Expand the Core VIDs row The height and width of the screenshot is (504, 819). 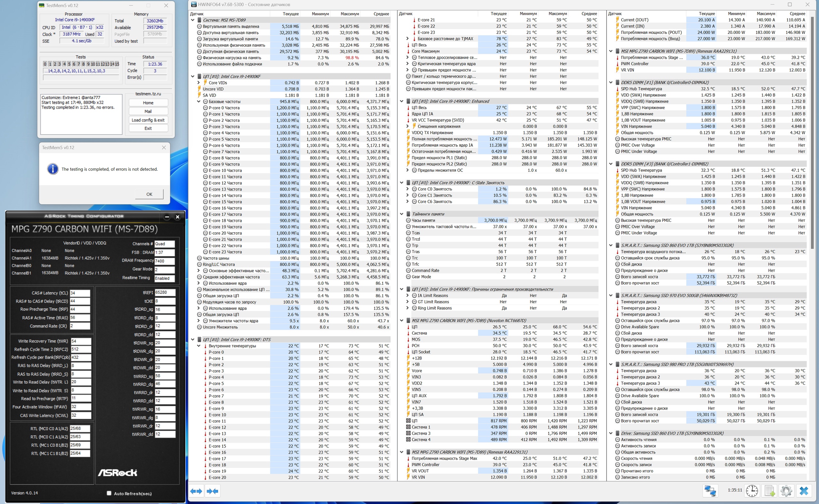[x=199, y=83]
